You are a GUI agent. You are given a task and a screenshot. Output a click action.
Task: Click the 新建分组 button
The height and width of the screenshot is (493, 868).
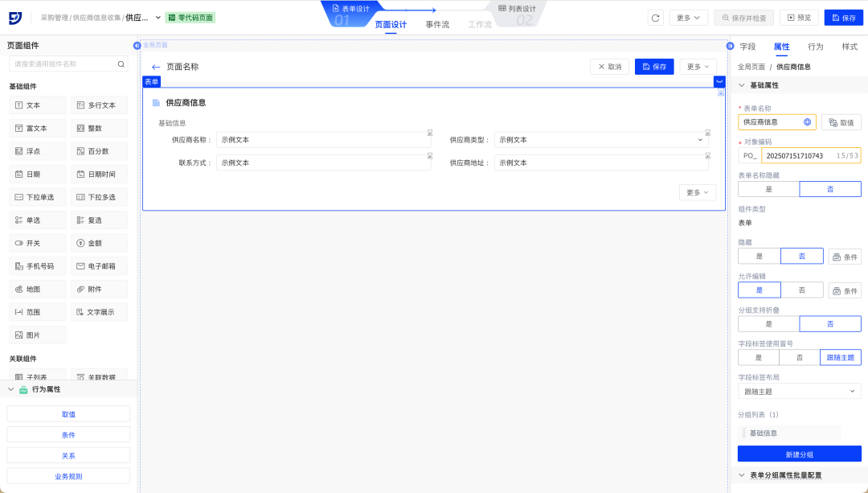799,454
